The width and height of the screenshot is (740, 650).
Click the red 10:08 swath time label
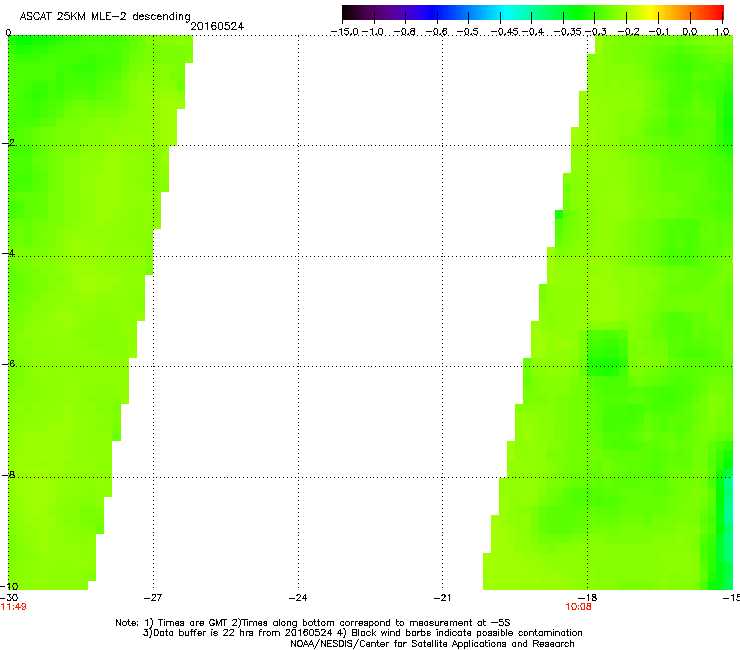[579, 607]
